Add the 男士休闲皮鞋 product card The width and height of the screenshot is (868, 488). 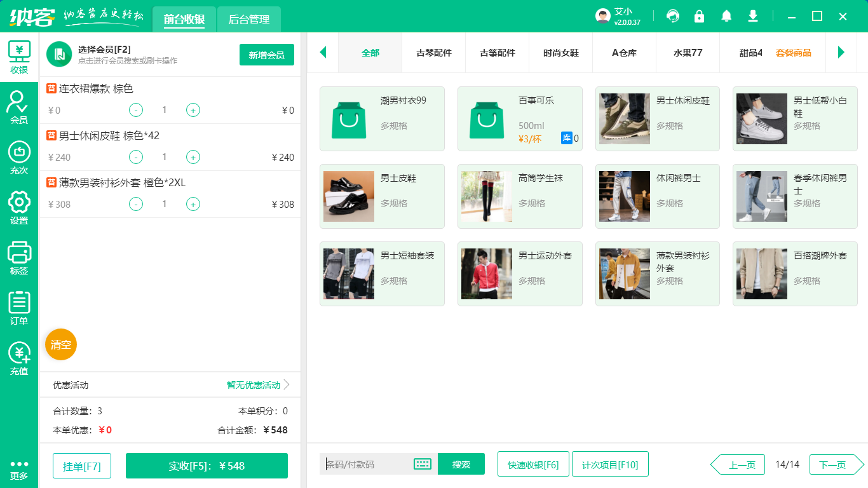click(658, 119)
